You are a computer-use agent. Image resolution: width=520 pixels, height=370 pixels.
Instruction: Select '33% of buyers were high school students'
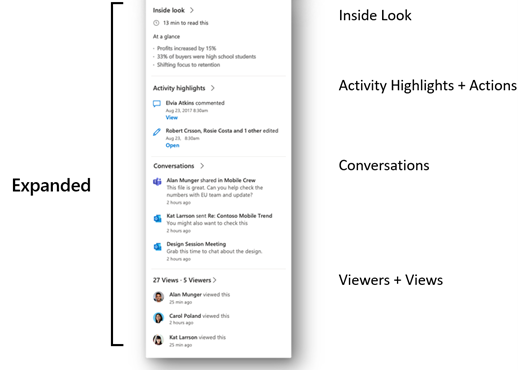pos(206,57)
